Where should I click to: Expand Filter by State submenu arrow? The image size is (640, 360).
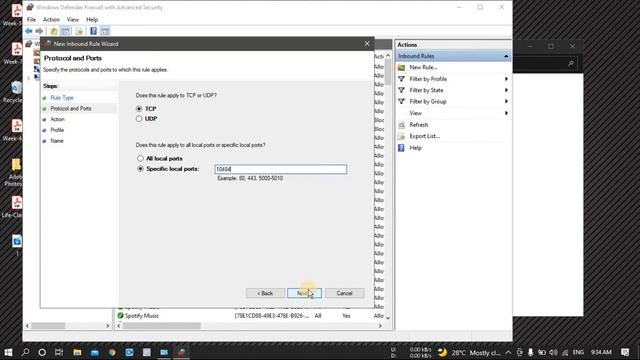(x=506, y=90)
